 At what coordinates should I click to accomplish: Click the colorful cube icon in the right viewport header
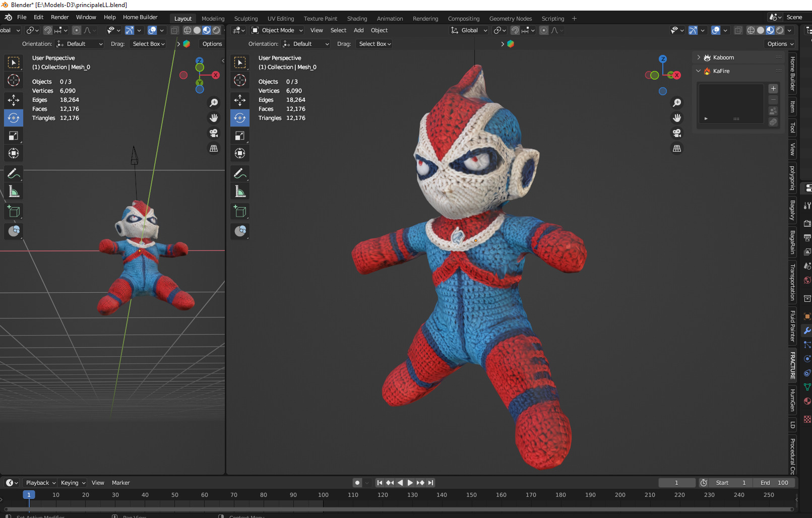coord(511,44)
